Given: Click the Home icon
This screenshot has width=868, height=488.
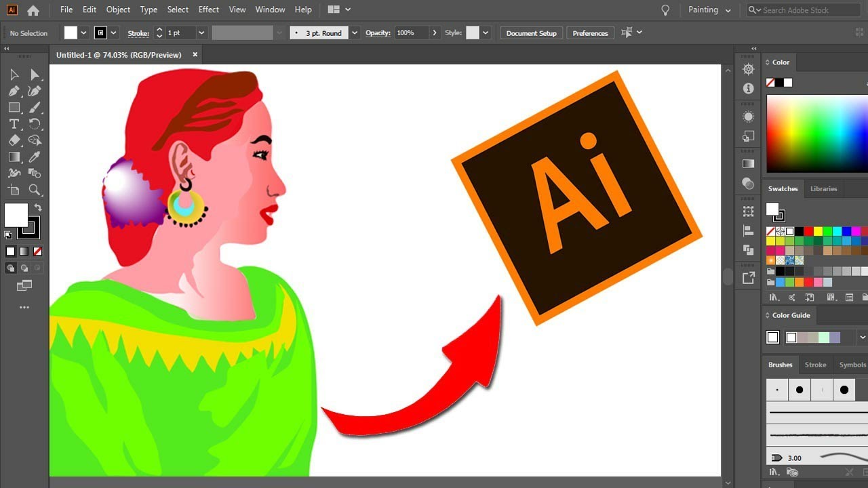Looking at the screenshot, I should point(33,10).
